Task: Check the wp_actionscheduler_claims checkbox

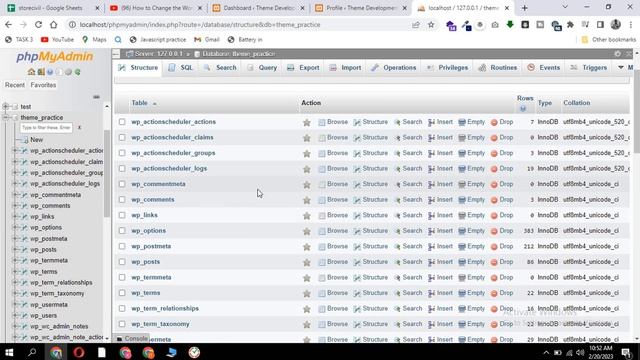Action: [122, 137]
